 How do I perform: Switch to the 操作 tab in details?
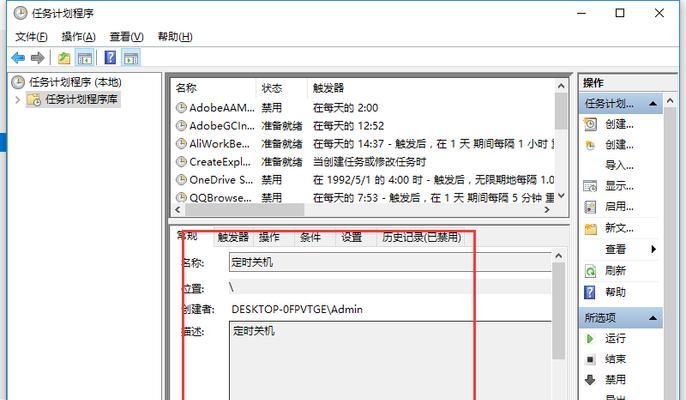coord(269,238)
